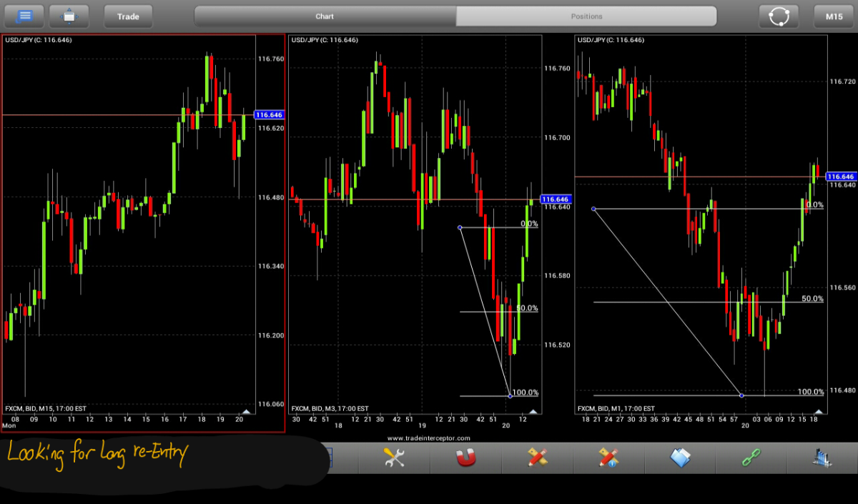Select the current price tag 116.646 on M1 chart
The height and width of the screenshot is (504, 858).
(x=842, y=176)
